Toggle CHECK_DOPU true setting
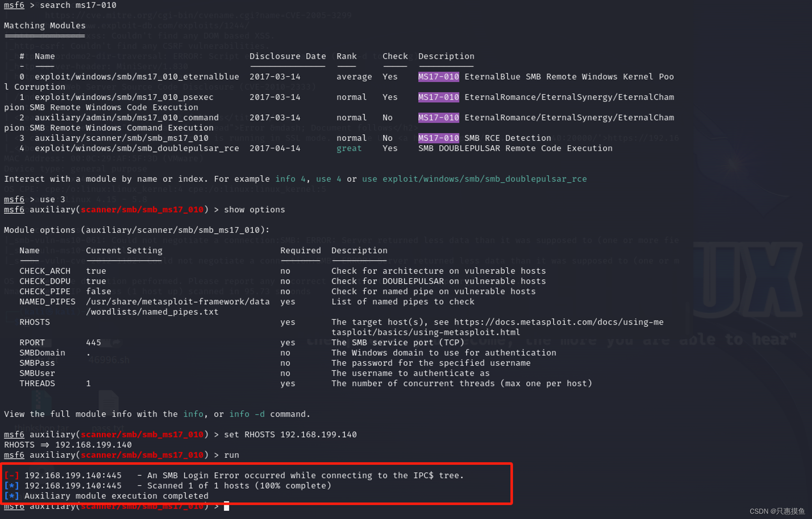812x519 pixels. (x=96, y=281)
